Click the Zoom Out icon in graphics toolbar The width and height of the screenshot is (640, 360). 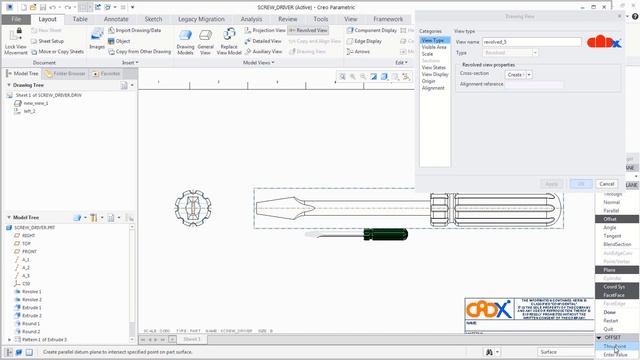pyautogui.click(x=363, y=76)
